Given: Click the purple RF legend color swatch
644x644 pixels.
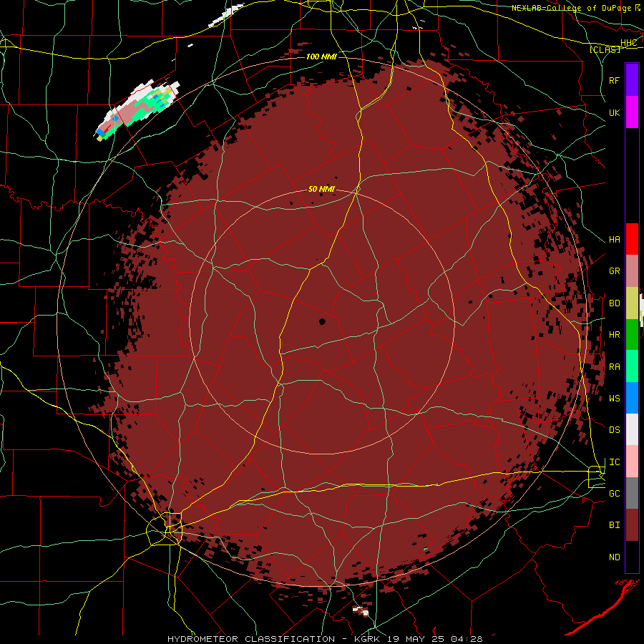Looking at the screenshot, I should pyautogui.click(x=632, y=80).
